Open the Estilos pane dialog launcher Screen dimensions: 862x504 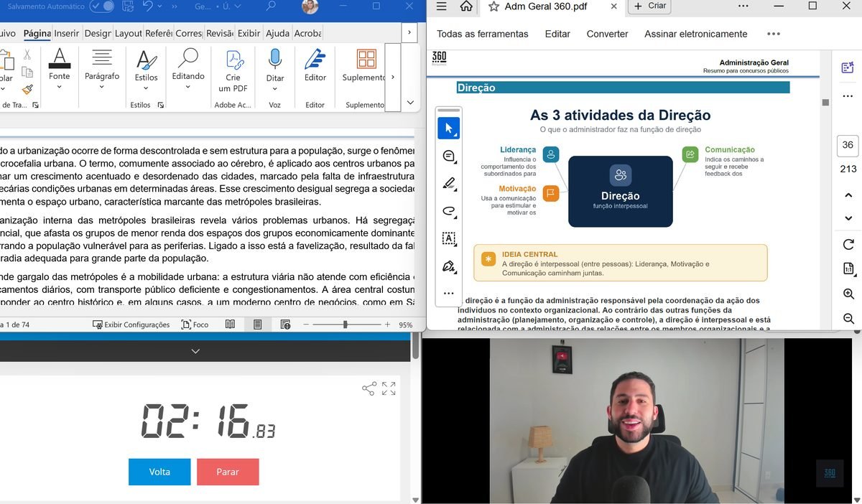pos(161,105)
